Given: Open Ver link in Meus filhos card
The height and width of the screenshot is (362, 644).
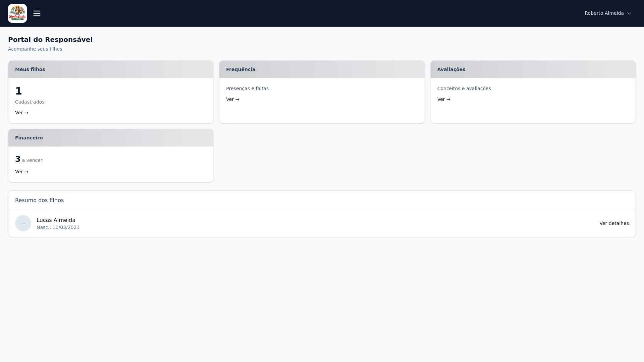Looking at the screenshot, I should coord(21,113).
